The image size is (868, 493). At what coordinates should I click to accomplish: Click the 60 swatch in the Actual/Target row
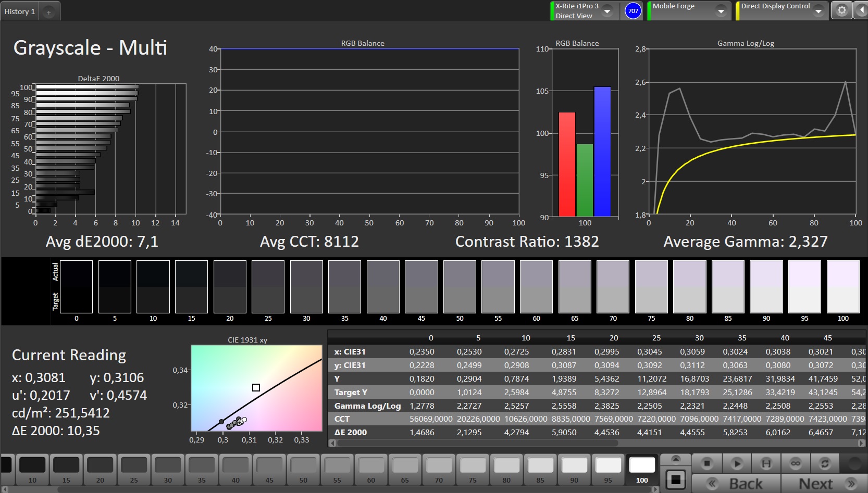pos(536,287)
